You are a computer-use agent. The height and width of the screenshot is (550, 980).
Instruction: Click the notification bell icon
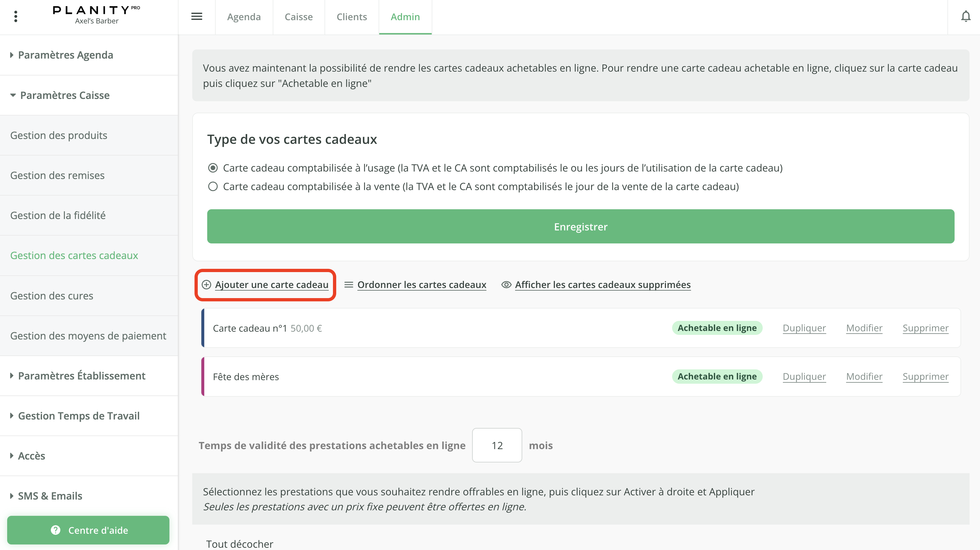click(x=966, y=17)
